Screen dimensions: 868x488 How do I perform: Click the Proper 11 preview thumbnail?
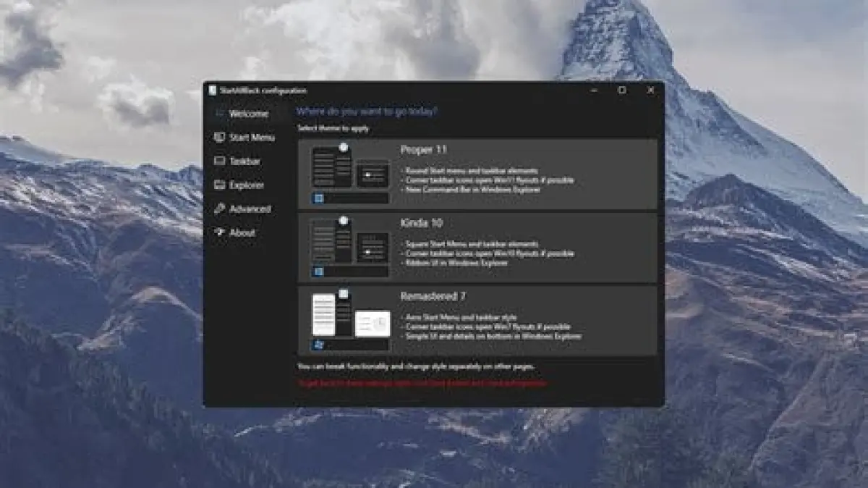coord(351,174)
